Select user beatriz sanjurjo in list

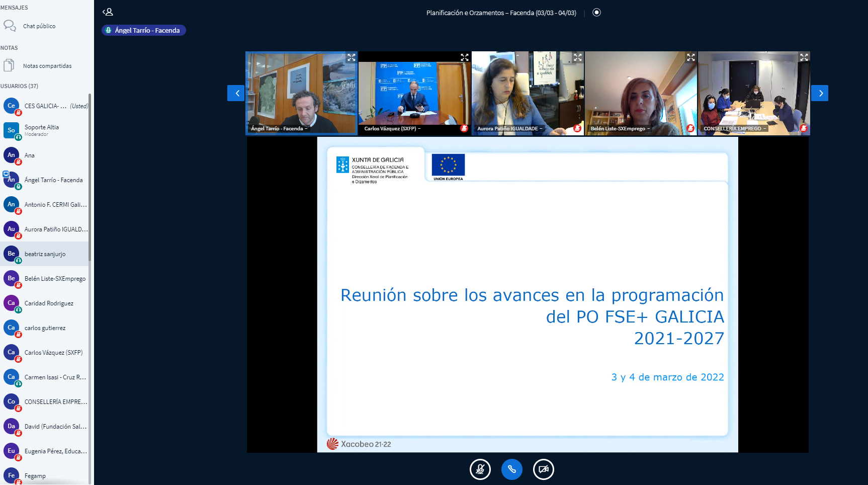click(45, 254)
